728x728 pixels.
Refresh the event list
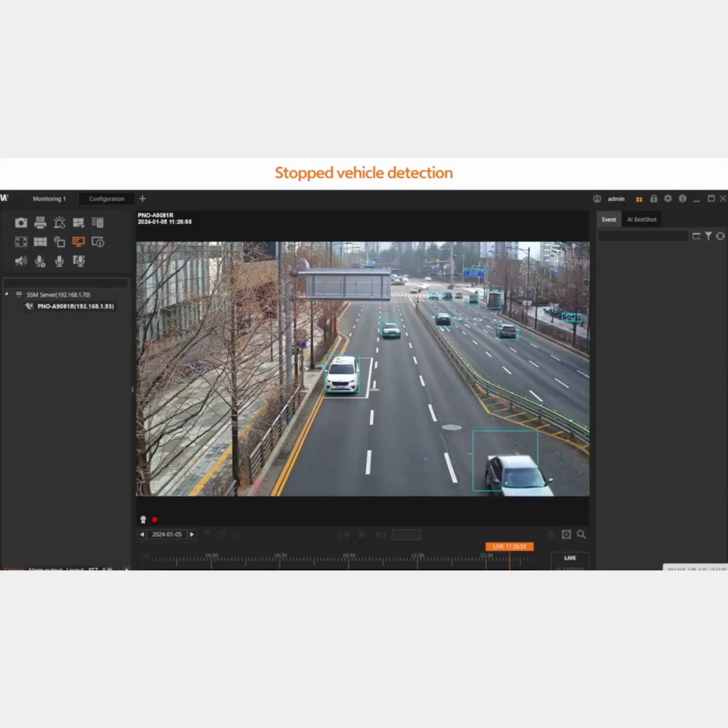pyautogui.click(x=720, y=236)
